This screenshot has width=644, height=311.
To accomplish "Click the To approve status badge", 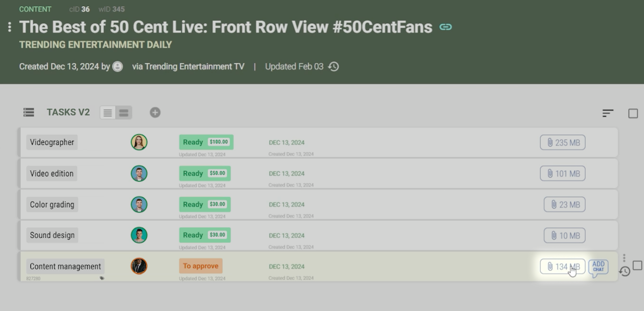I will click(x=200, y=266).
